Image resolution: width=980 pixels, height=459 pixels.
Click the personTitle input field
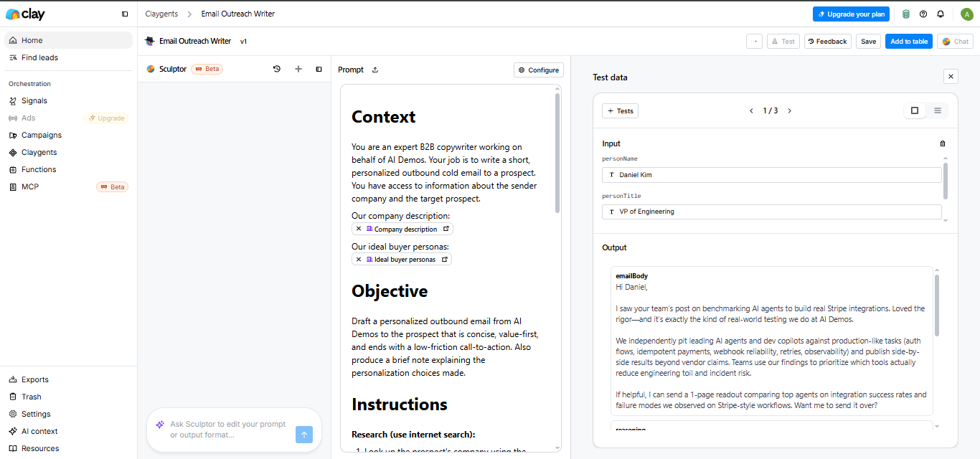(771, 212)
